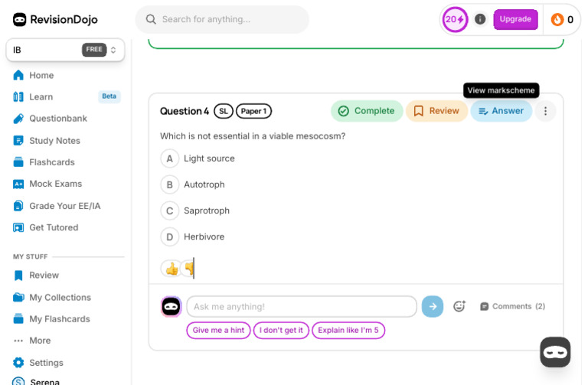
Task: Click the thumbs up reaction icon
Action: coord(171,269)
